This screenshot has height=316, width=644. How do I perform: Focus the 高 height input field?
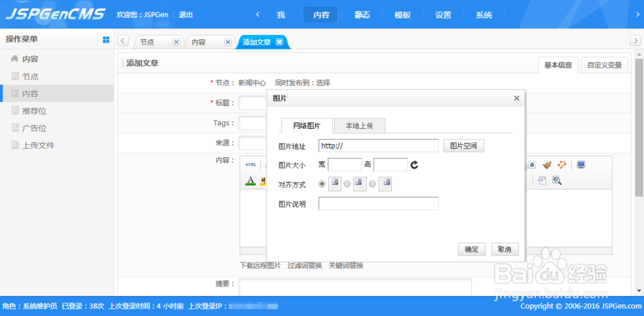[391, 164]
